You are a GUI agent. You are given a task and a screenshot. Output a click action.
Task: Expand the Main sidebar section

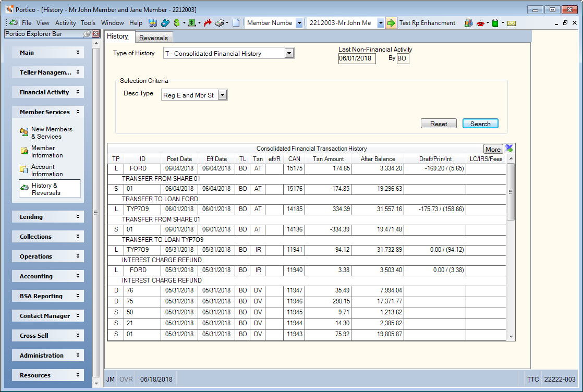point(47,53)
